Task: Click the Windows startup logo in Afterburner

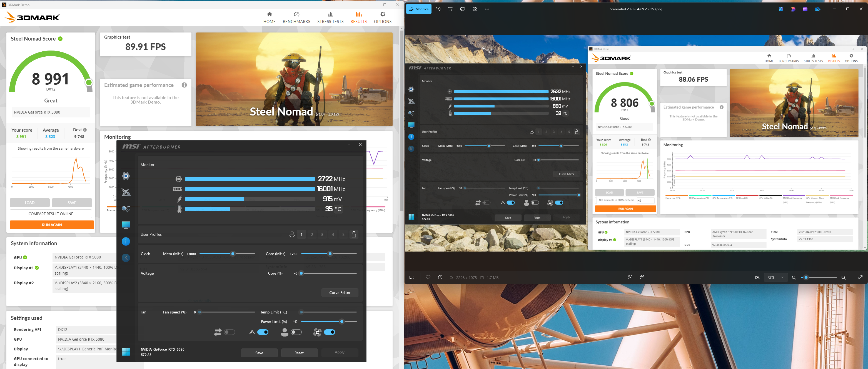Action: (126, 352)
